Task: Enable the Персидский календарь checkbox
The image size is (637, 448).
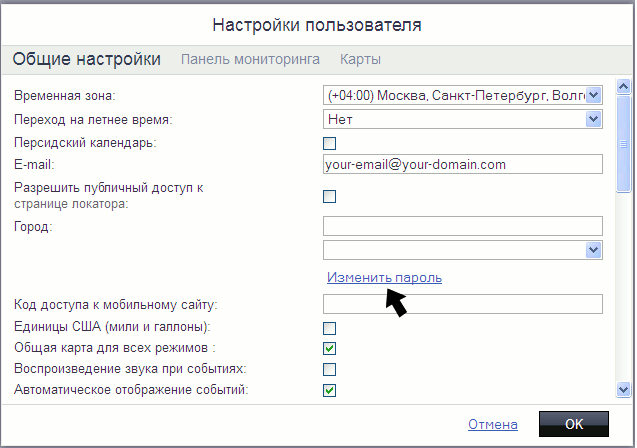Action: (329, 143)
